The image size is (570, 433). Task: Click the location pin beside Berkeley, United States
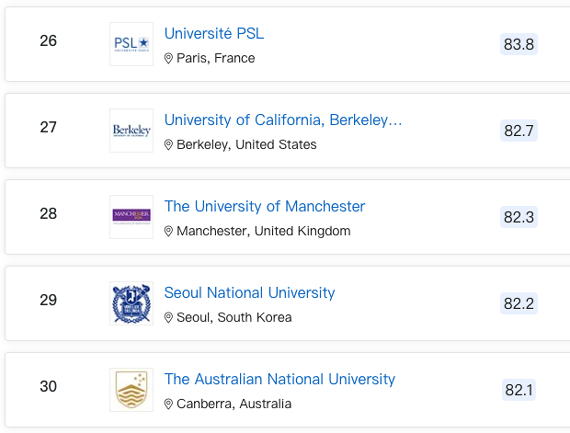(168, 145)
